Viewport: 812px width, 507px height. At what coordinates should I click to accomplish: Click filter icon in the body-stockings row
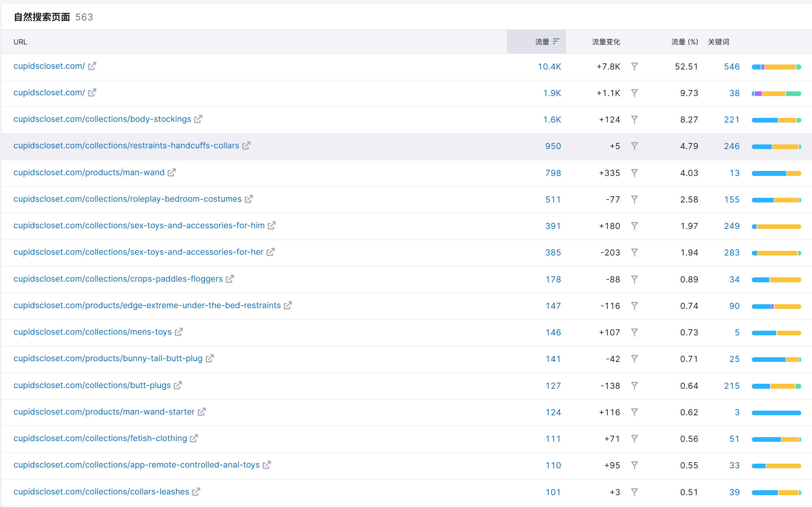pyautogui.click(x=635, y=120)
